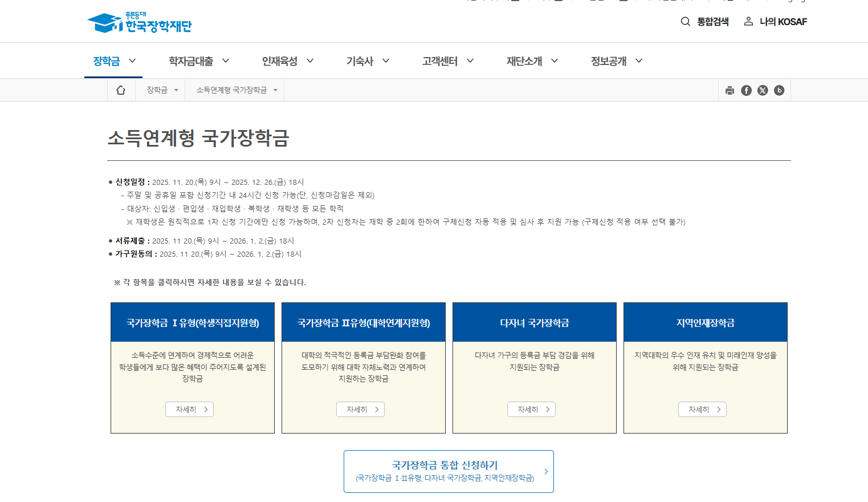Open the 재단소개 main menu

[x=532, y=60]
